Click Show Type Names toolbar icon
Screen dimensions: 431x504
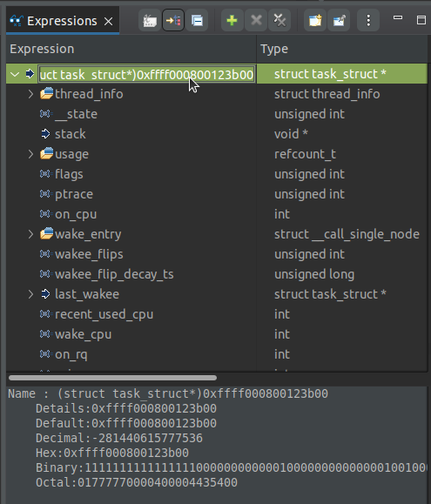150,21
